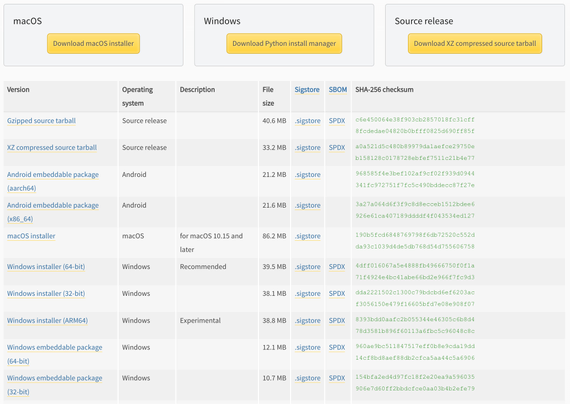Viewport: 570px width, 404px height.
Task: Open Windows embeddable package (32-bit) link
Action: coord(55,385)
